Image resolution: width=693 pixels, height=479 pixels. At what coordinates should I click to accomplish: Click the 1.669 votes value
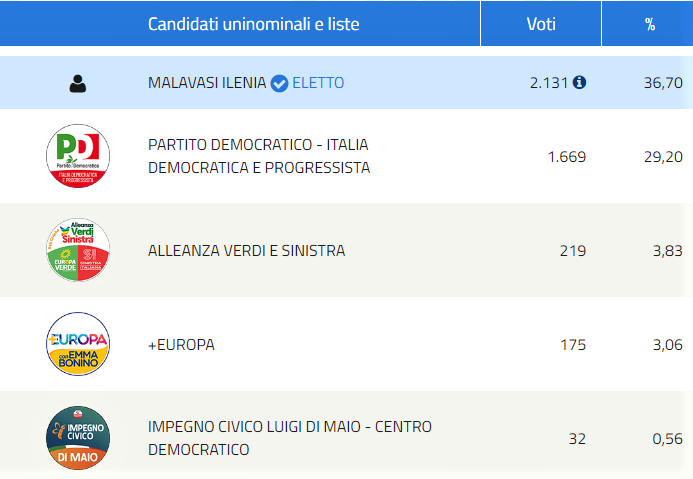pyautogui.click(x=567, y=157)
